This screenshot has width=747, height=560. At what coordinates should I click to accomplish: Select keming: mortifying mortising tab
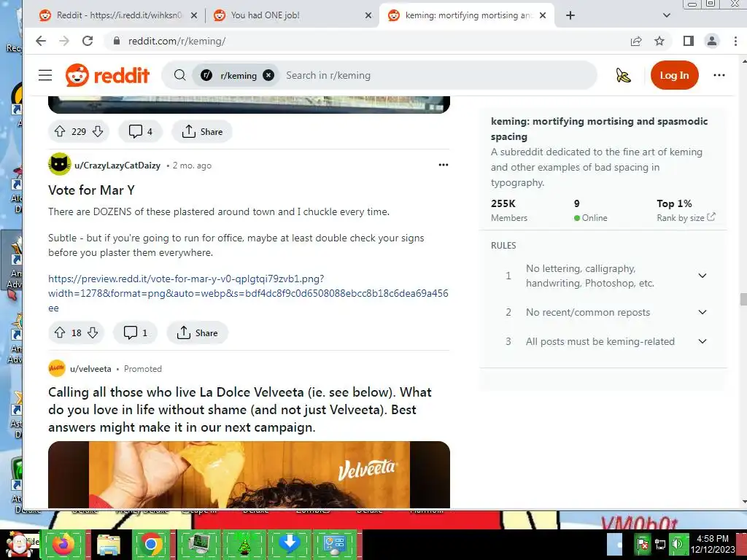point(467,15)
